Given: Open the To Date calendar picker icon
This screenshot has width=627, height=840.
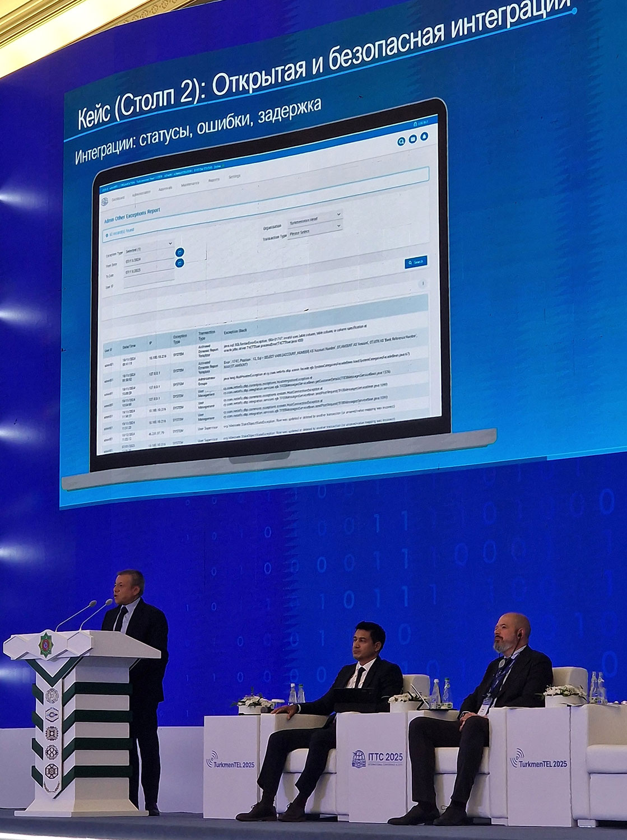Looking at the screenshot, I should [180, 263].
